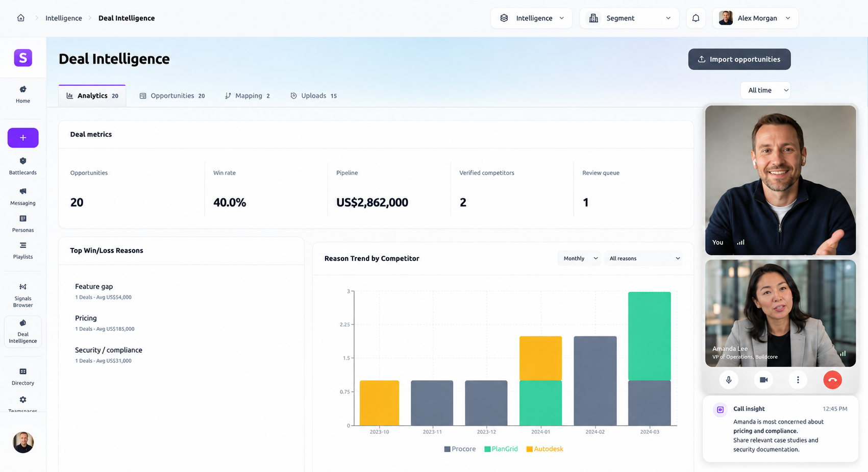
Task: Open the notifications bell
Action: click(696, 18)
